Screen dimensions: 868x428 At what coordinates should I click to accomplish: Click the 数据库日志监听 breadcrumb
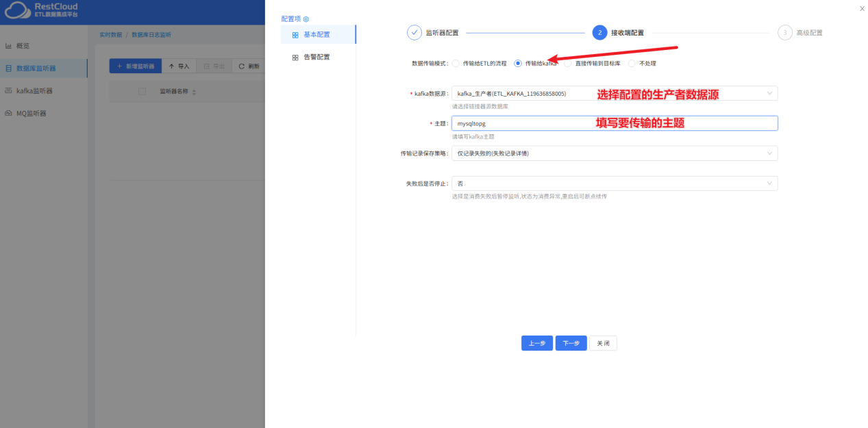(x=151, y=34)
